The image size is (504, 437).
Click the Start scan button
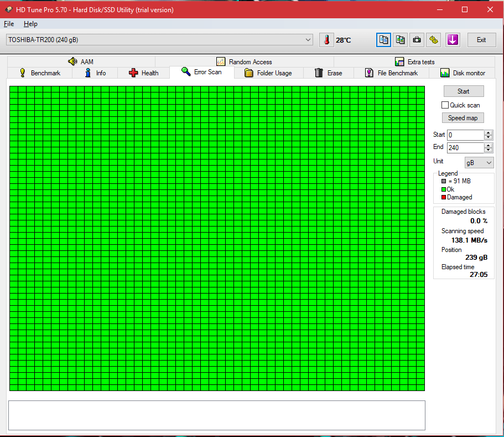click(x=464, y=91)
